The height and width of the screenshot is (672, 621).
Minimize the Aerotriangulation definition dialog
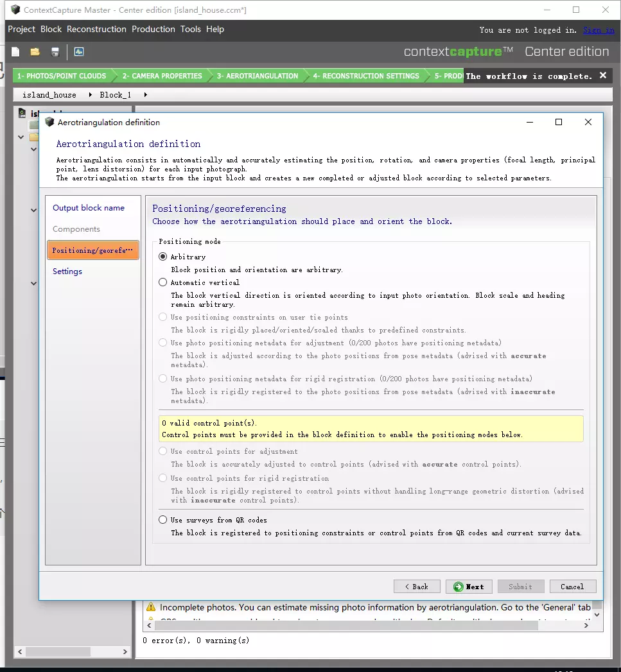[x=530, y=122]
